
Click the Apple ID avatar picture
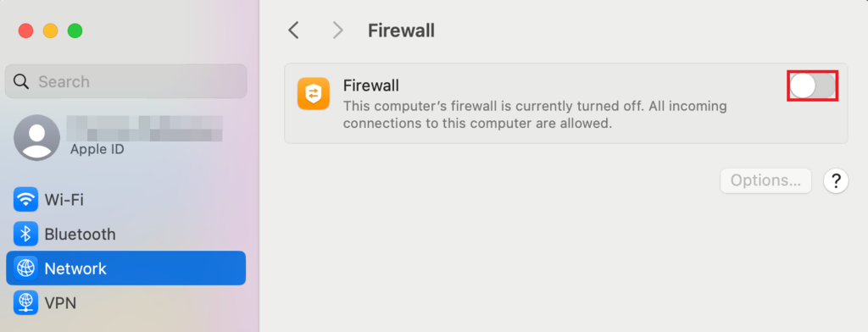tap(36, 138)
